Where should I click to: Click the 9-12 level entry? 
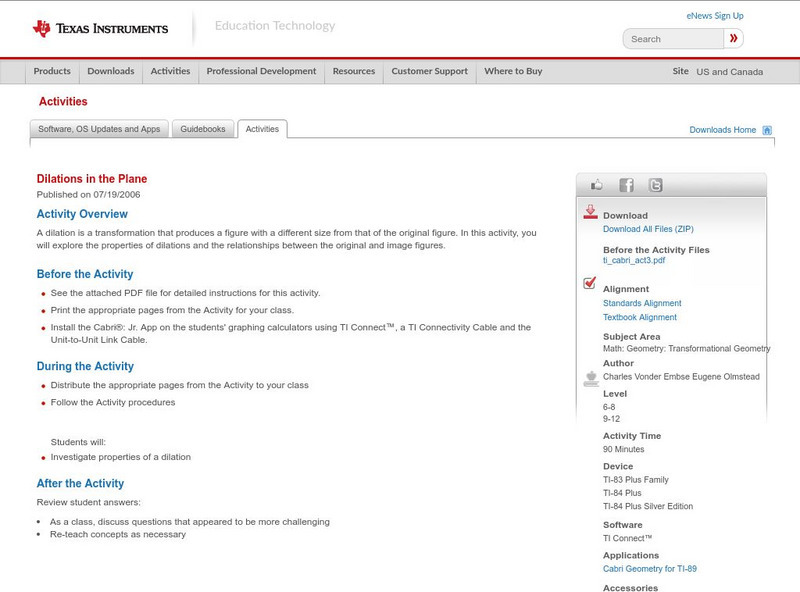tap(611, 419)
